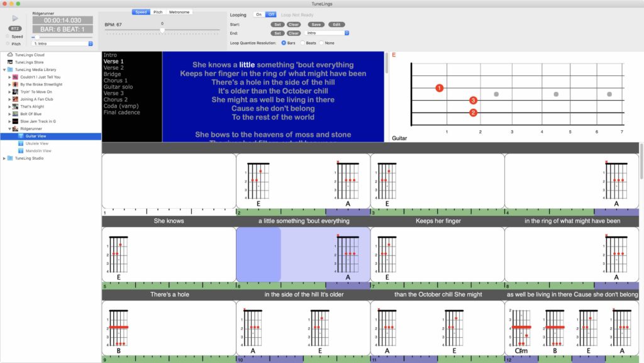Select None loop quantize resolution

321,43
